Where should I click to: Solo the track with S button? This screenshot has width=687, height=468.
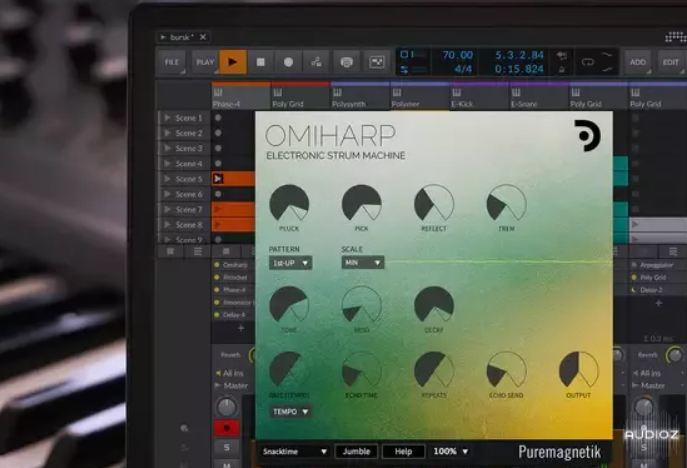(227, 447)
